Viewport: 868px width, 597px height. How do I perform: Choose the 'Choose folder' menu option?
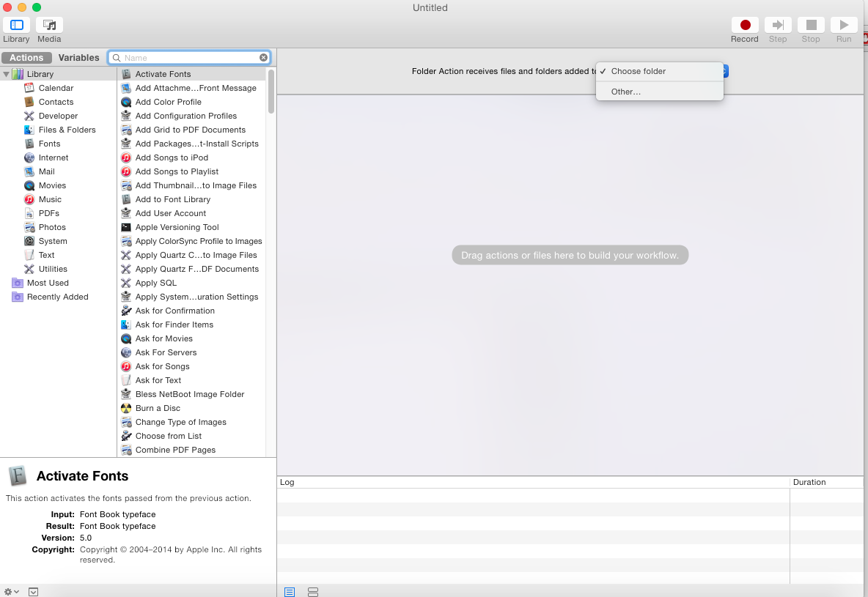click(659, 71)
